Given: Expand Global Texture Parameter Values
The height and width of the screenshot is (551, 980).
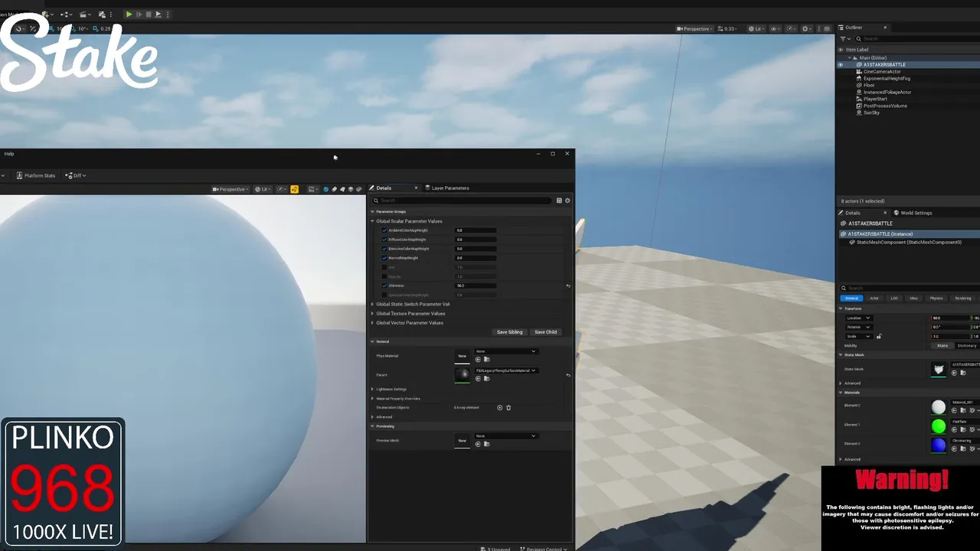Looking at the screenshot, I should pyautogui.click(x=373, y=313).
